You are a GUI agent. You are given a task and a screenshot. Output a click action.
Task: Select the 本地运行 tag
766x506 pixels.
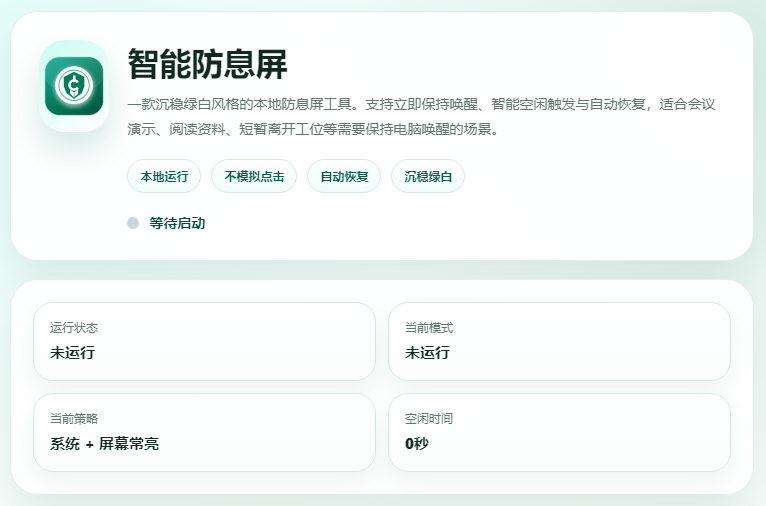164,176
